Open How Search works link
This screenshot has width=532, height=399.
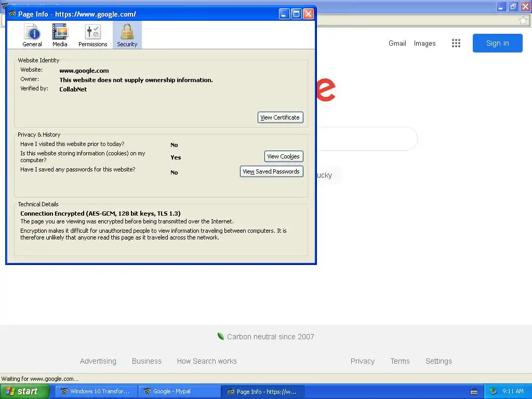coord(207,361)
